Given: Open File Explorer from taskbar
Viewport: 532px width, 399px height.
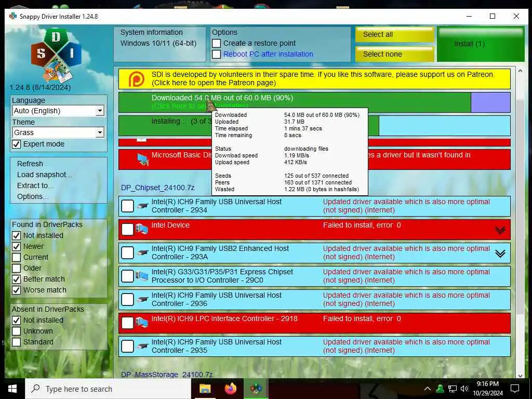Looking at the screenshot, I should tap(205, 389).
